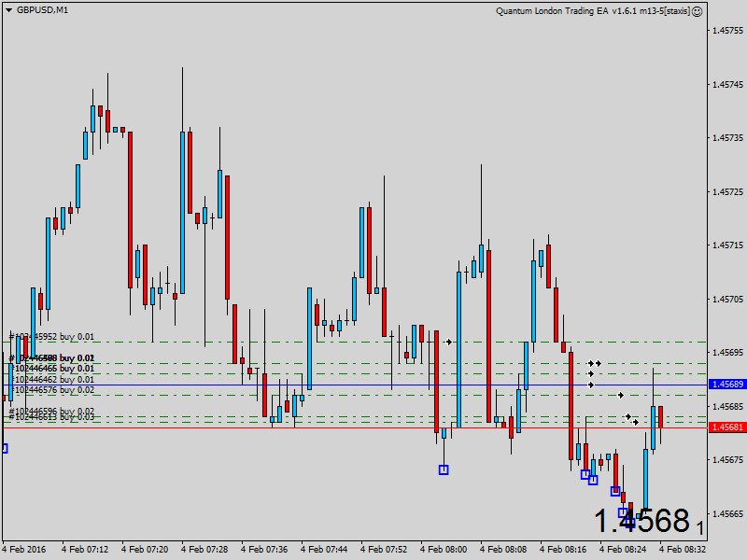Click the 4 Feb 08:24 time label
Screen dimensions: 747x560
[623, 549]
